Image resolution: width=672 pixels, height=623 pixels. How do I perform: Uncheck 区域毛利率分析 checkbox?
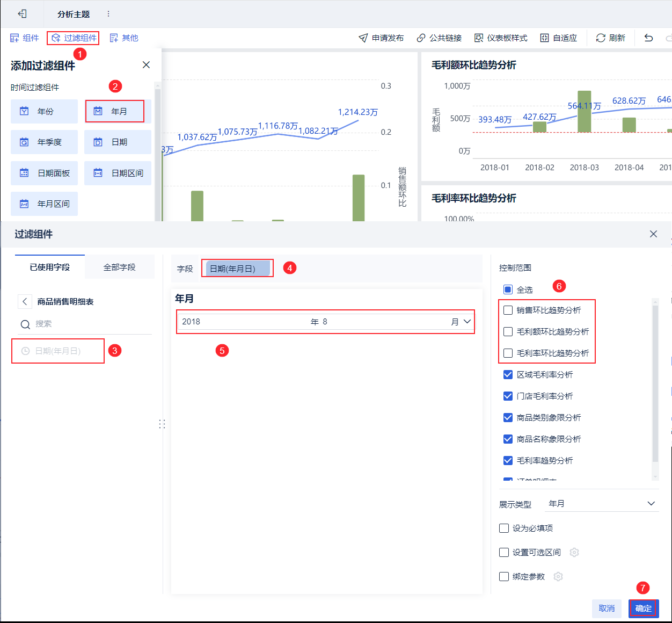click(508, 374)
